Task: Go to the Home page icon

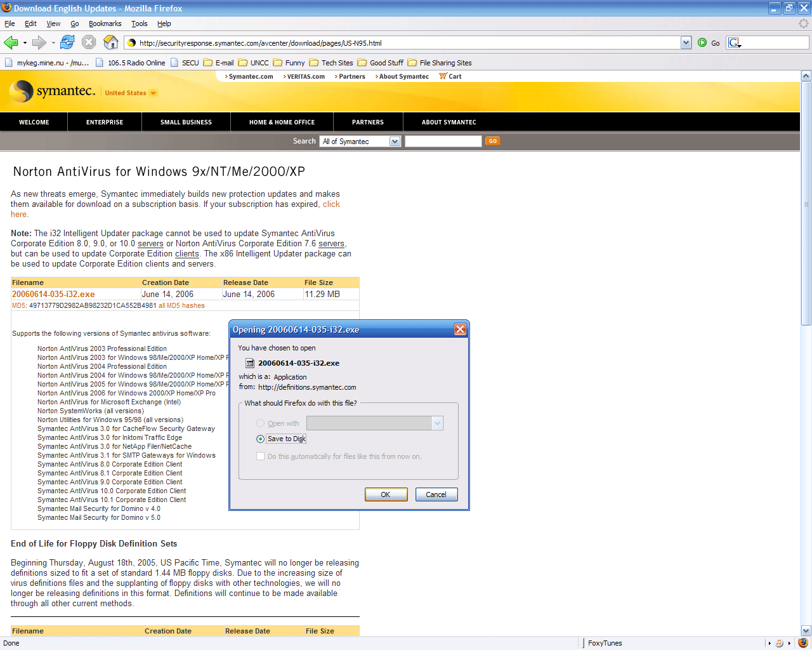Action: [x=111, y=43]
